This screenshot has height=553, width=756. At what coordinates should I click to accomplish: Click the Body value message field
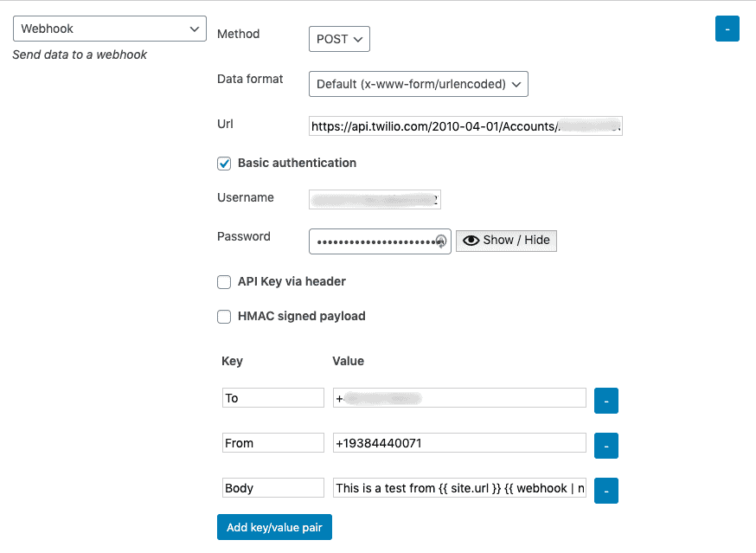[459, 488]
